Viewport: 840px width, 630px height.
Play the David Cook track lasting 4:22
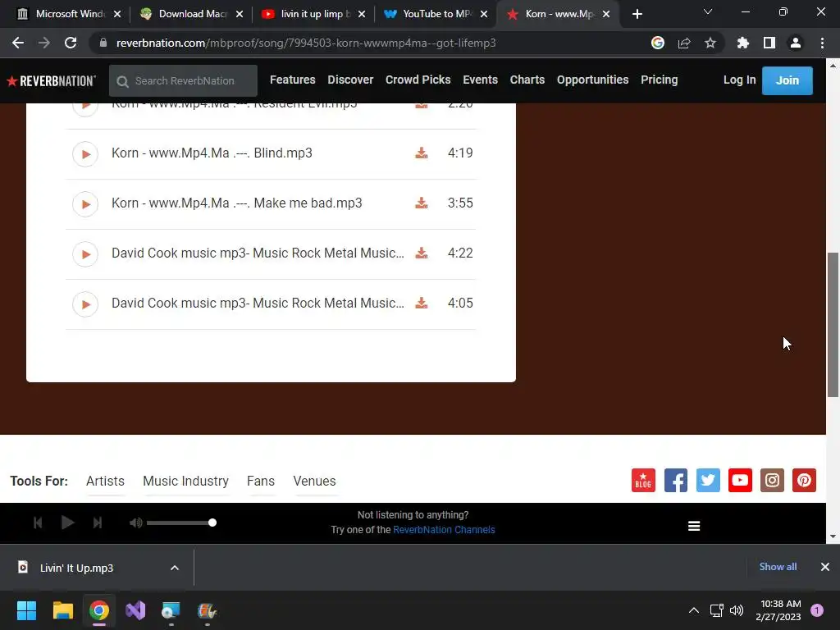point(85,254)
